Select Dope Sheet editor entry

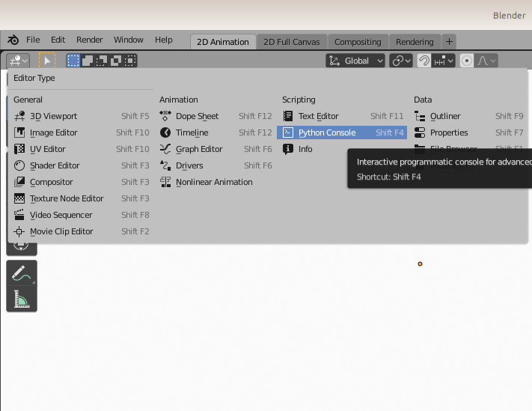(215, 116)
